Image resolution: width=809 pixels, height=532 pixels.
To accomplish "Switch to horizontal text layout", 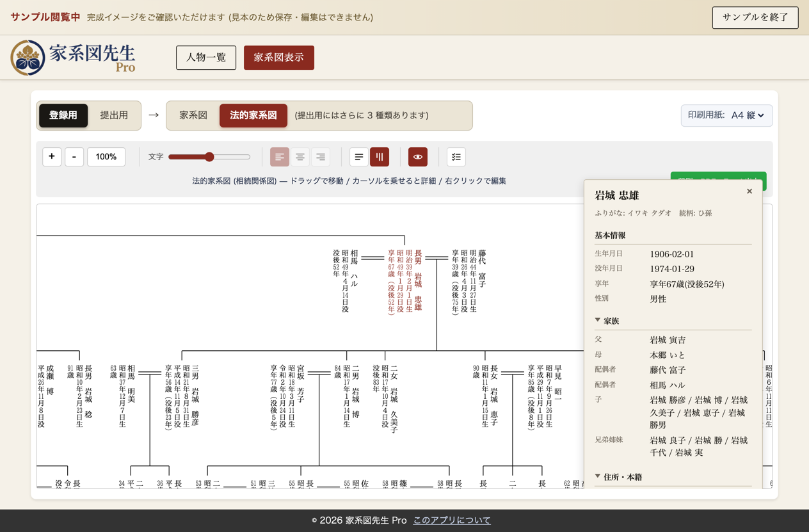I will [359, 157].
